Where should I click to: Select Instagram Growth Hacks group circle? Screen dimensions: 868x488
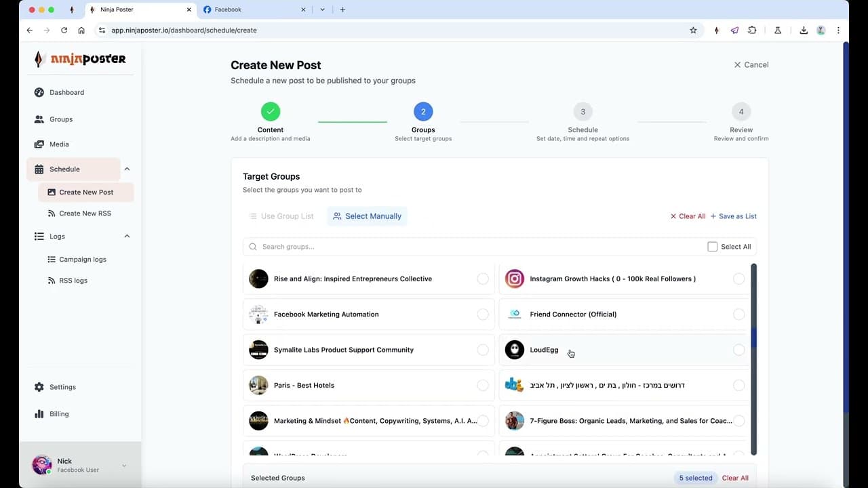pos(739,279)
